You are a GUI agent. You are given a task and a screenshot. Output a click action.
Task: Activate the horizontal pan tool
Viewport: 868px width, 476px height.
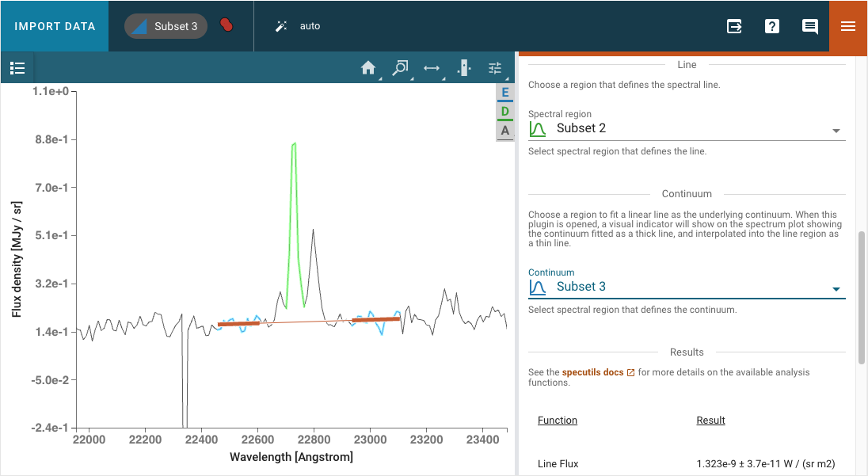point(432,68)
